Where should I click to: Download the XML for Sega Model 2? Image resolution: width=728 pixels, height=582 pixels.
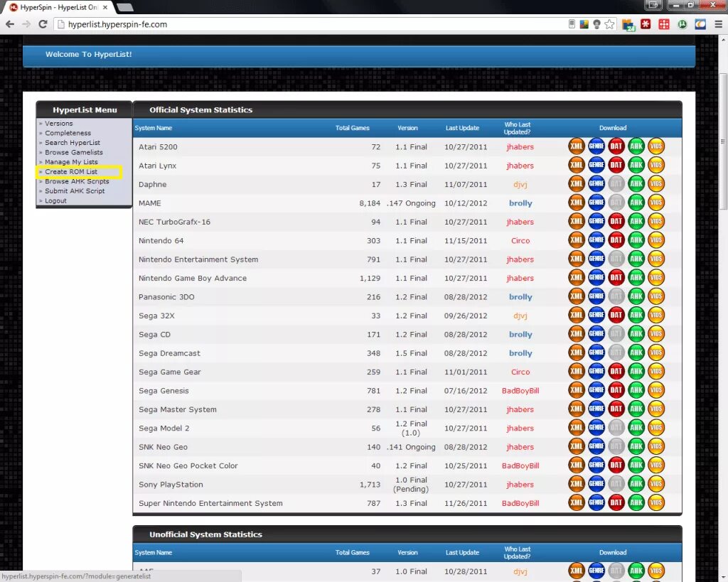click(x=576, y=428)
